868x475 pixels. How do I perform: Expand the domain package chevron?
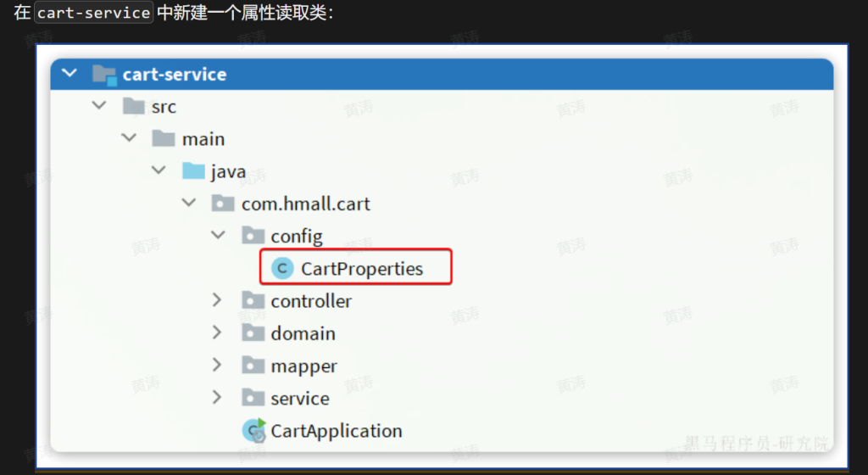pyautogui.click(x=218, y=333)
